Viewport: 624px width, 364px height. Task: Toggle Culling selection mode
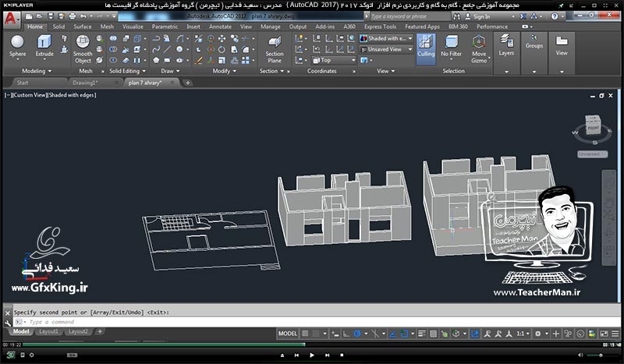[x=426, y=49]
